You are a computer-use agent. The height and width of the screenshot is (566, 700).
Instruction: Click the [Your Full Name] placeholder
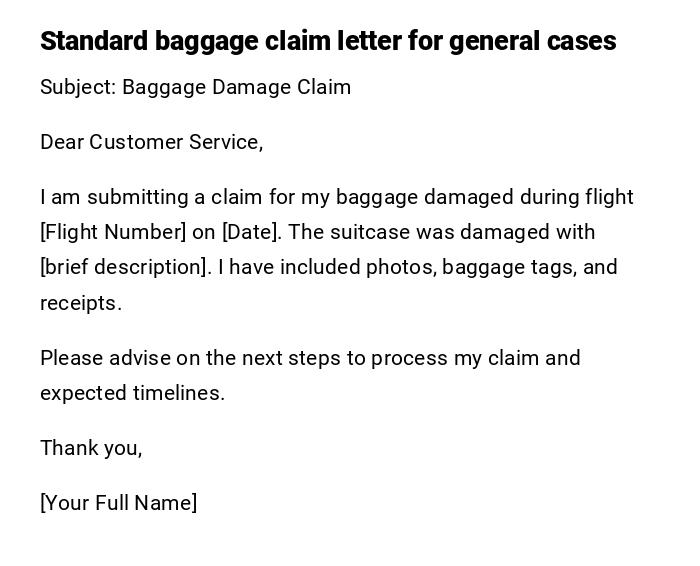pyautogui.click(x=118, y=503)
